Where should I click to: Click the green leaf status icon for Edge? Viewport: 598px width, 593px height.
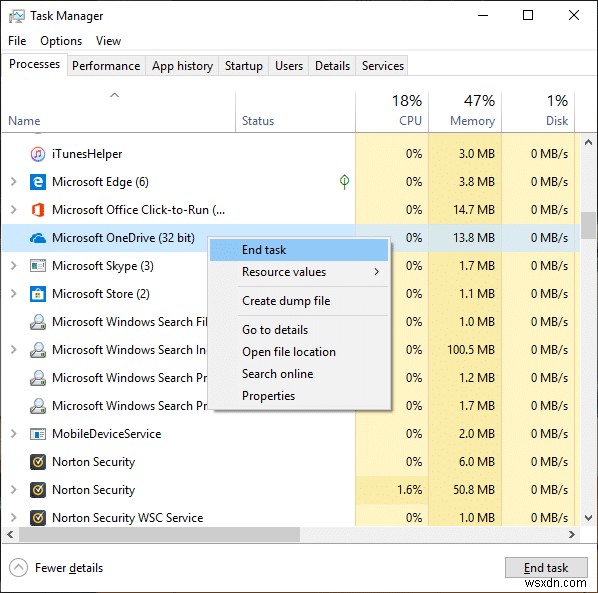344,182
